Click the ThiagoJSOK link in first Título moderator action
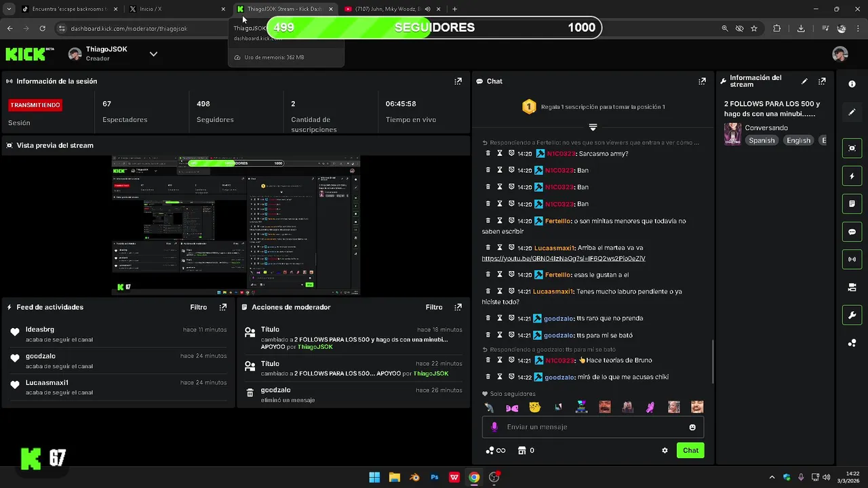The width and height of the screenshot is (868, 488). [x=315, y=347]
